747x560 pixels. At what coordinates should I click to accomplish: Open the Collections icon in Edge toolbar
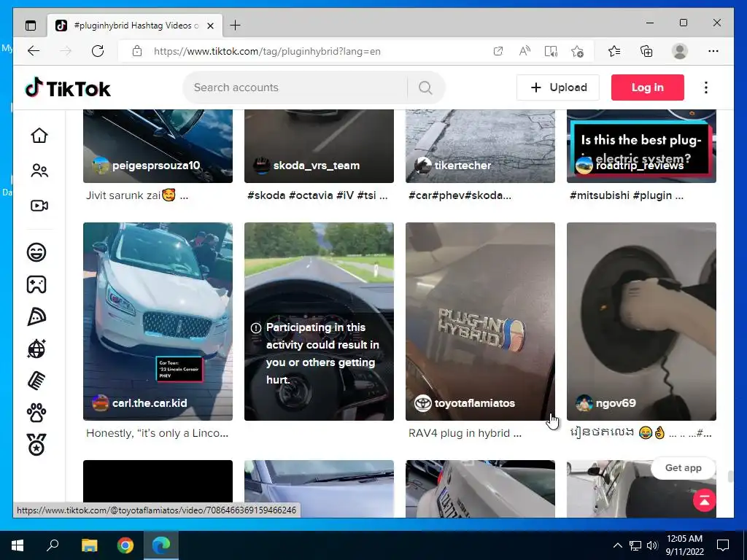point(646,51)
